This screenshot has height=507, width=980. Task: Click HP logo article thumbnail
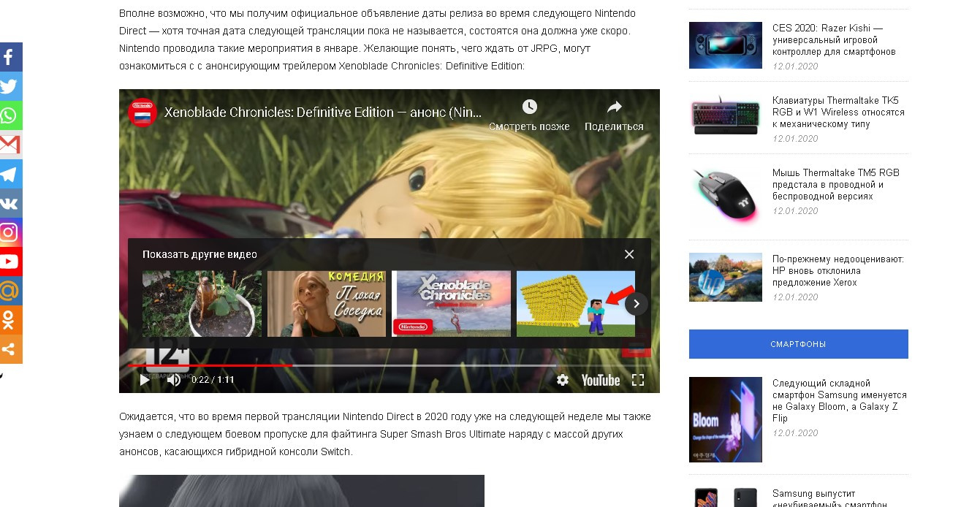[726, 277]
